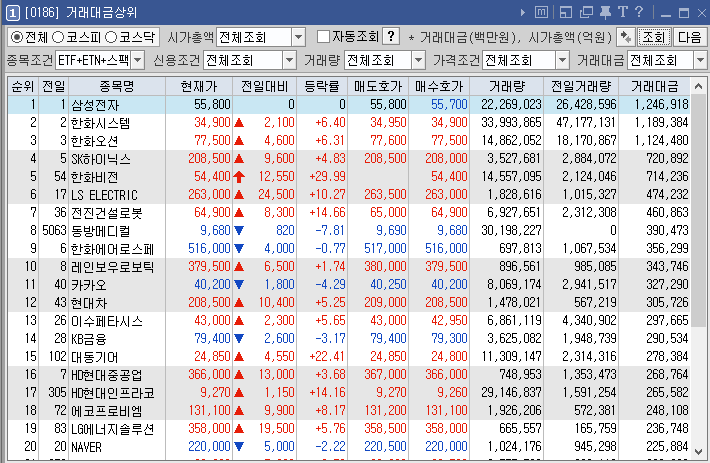710x463 pixels.
Task: Open the boxed 'm' menu icon in title bar
Action: (x=541, y=12)
